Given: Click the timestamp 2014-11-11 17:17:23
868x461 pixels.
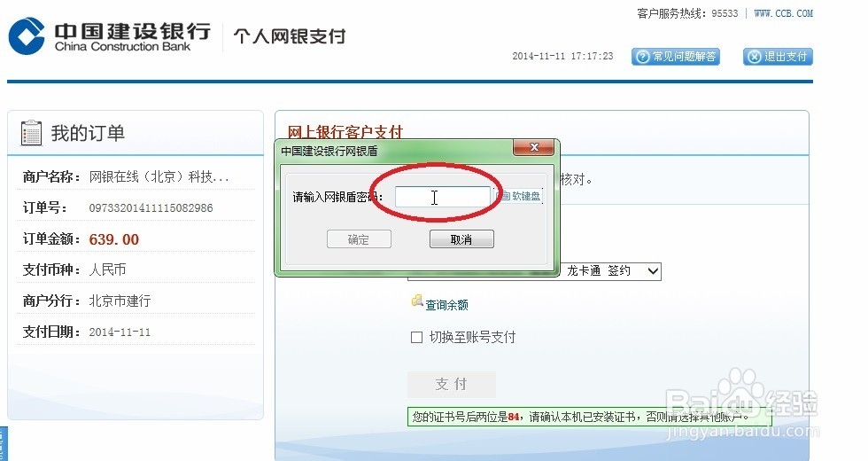Looking at the screenshot, I should pos(562,56).
